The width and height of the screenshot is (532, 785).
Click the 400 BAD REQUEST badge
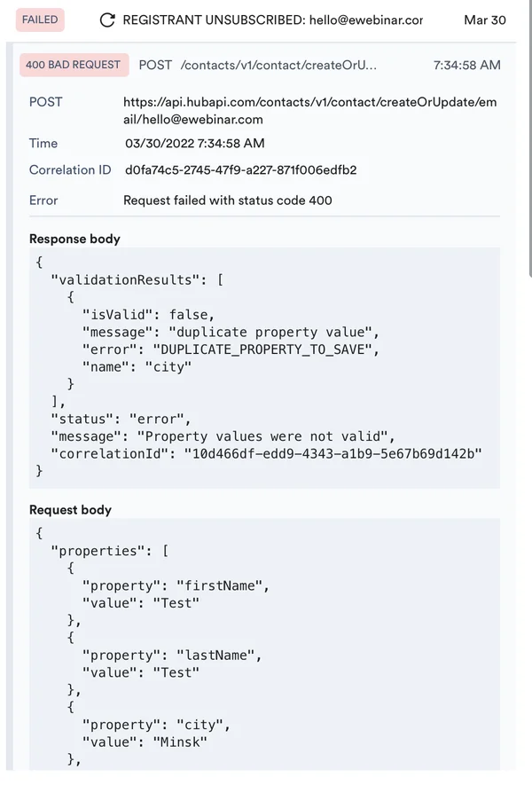tap(73, 65)
